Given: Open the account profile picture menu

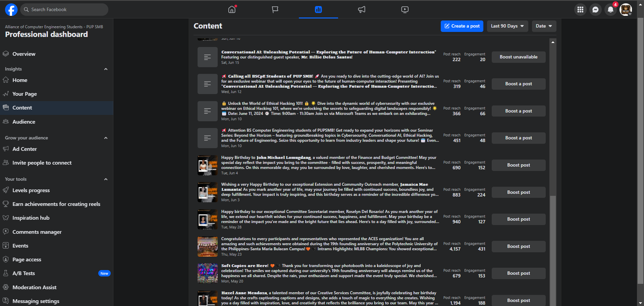Looking at the screenshot, I should point(626,10).
